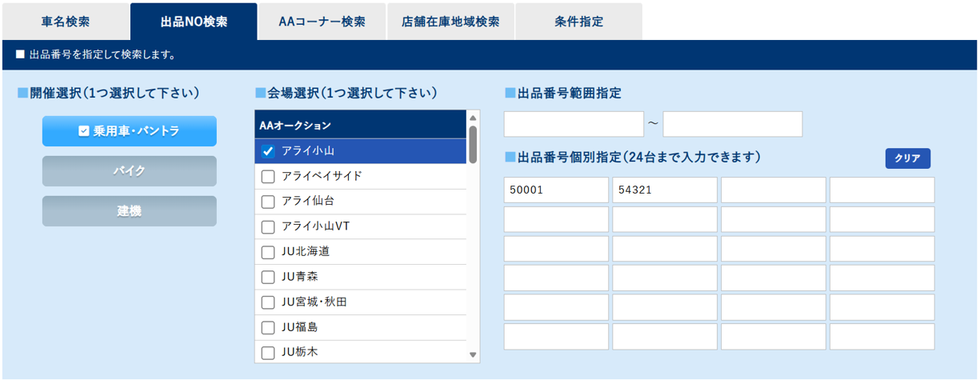Screen dimensions: 980x384
Task: Select the バイク category button
Action: pyautogui.click(x=129, y=171)
